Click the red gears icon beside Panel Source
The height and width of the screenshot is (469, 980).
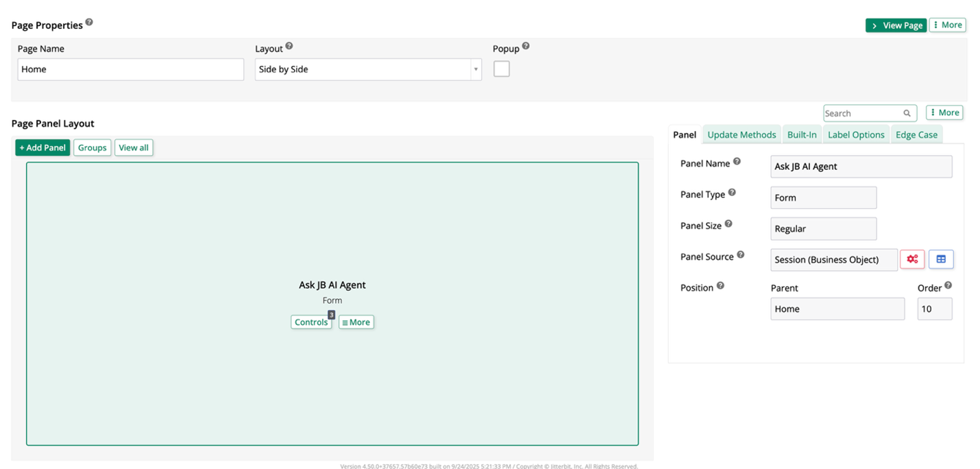pyautogui.click(x=912, y=259)
